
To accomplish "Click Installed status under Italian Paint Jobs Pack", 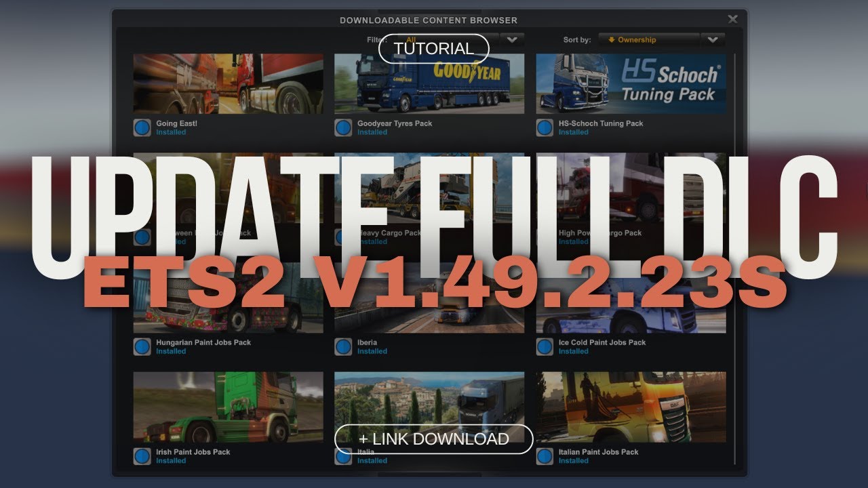I will click(574, 461).
